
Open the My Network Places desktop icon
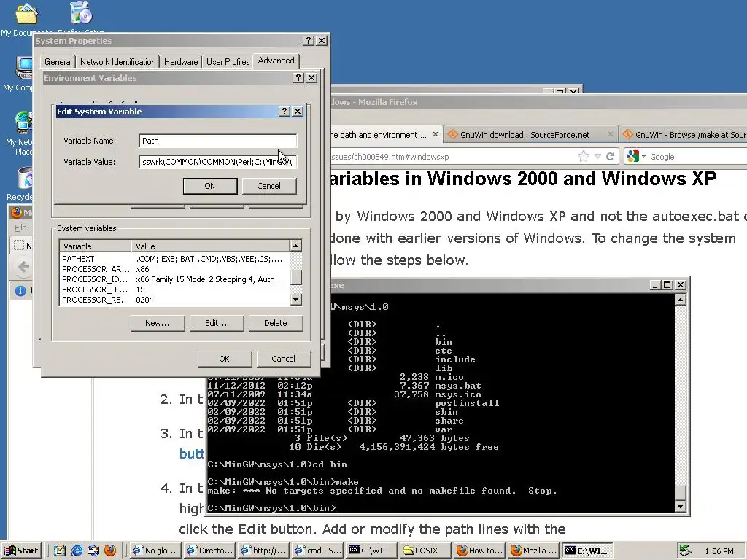[x=20, y=133]
